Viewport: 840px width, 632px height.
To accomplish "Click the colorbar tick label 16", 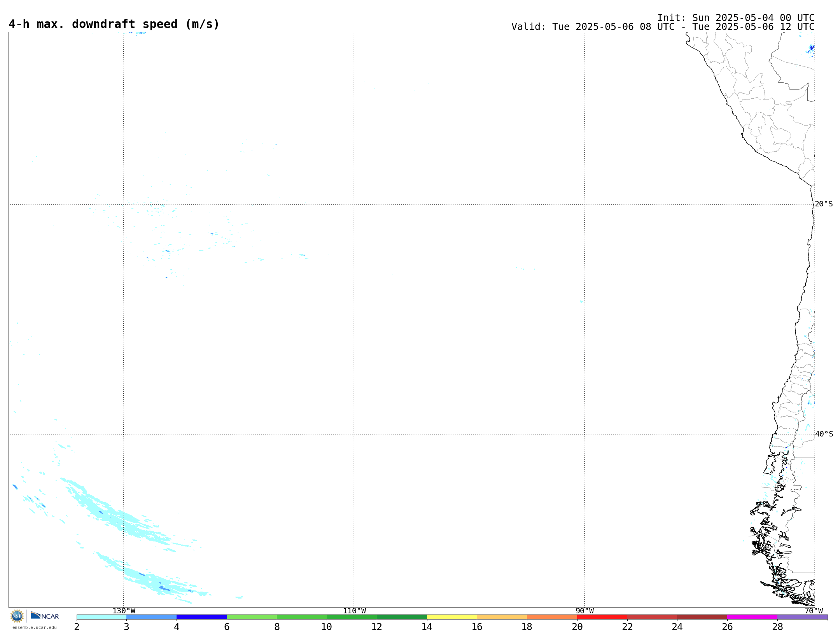I will [477, 627].
